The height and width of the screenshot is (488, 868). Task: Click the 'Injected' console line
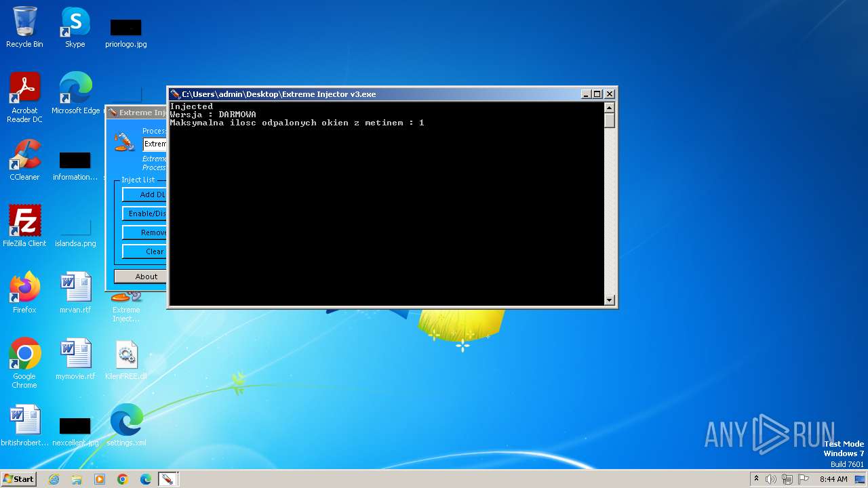point(191,106)
